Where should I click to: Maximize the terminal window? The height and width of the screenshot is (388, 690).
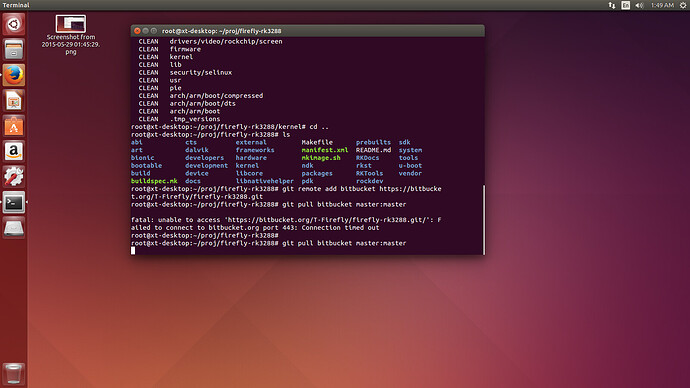point(154,31)
